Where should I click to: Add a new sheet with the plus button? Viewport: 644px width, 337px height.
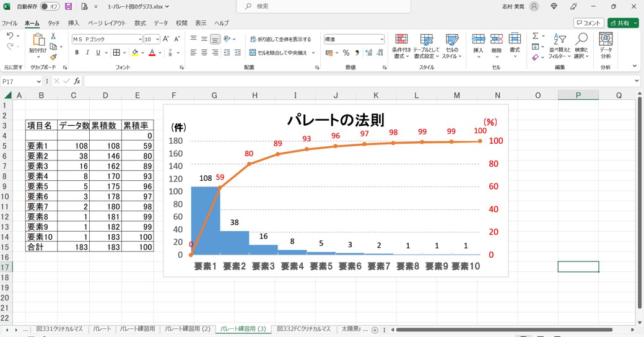point(375,330)
